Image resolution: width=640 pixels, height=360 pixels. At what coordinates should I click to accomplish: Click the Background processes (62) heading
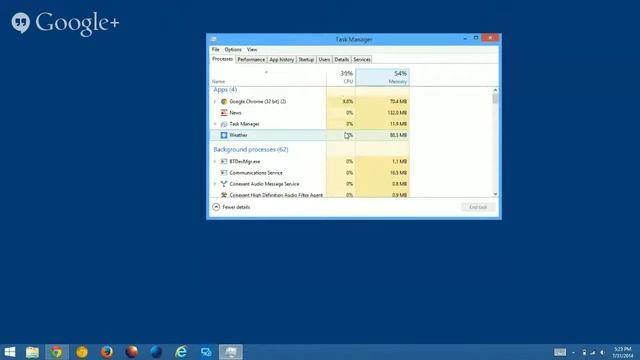[251, 149]
